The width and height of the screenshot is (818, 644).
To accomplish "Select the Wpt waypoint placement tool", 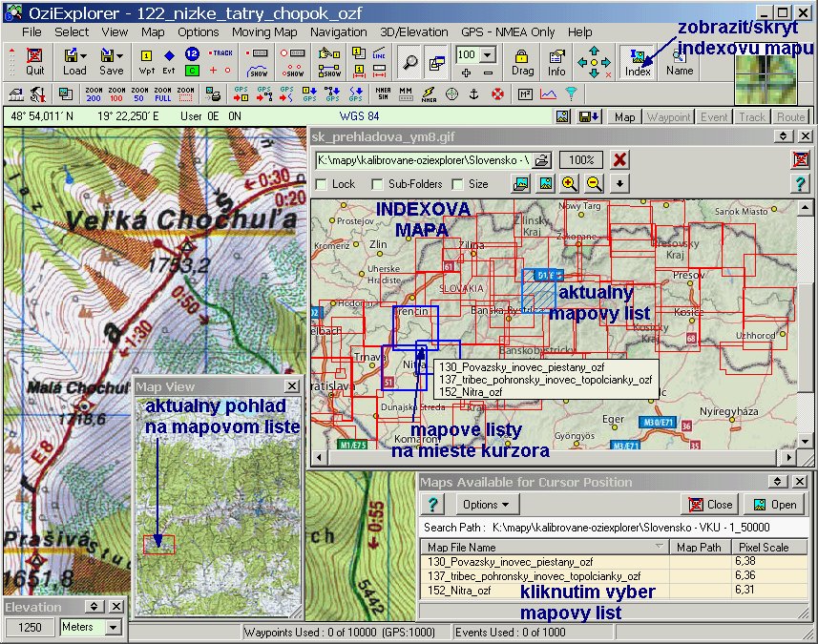I will tap(147, 61).
